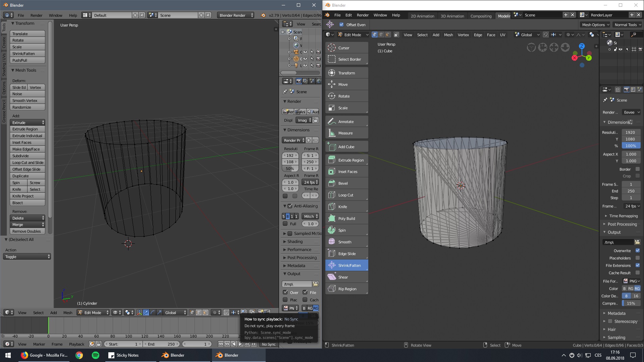Click the /tmp\ output path field in right Blender

pyautogui.click(x=618, y=242)
